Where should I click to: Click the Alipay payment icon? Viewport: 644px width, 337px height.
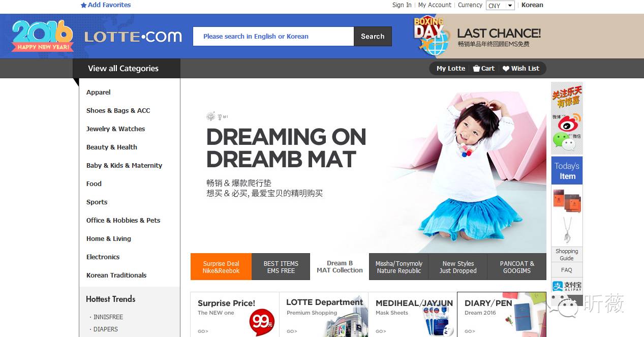567,286
